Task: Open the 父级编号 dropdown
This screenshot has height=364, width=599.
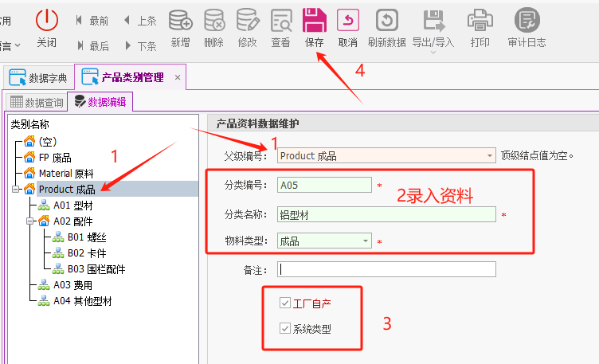Action: pos(489,156)
